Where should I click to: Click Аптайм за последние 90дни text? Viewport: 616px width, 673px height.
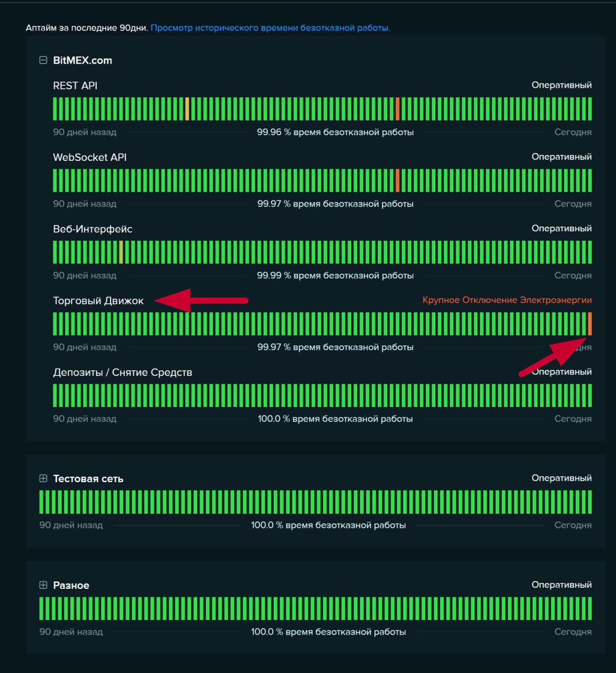(x=87, y=28)
